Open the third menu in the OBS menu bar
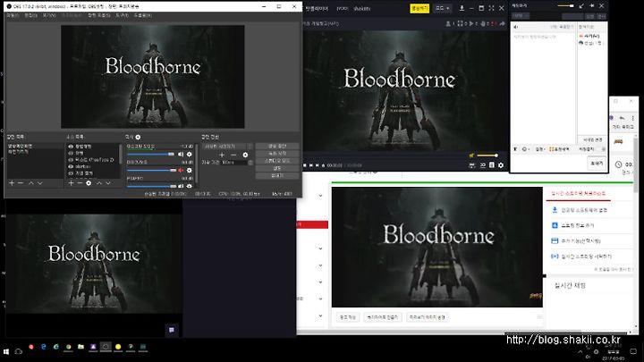Screen dimensions: 644x362 (x=49, y=15)
